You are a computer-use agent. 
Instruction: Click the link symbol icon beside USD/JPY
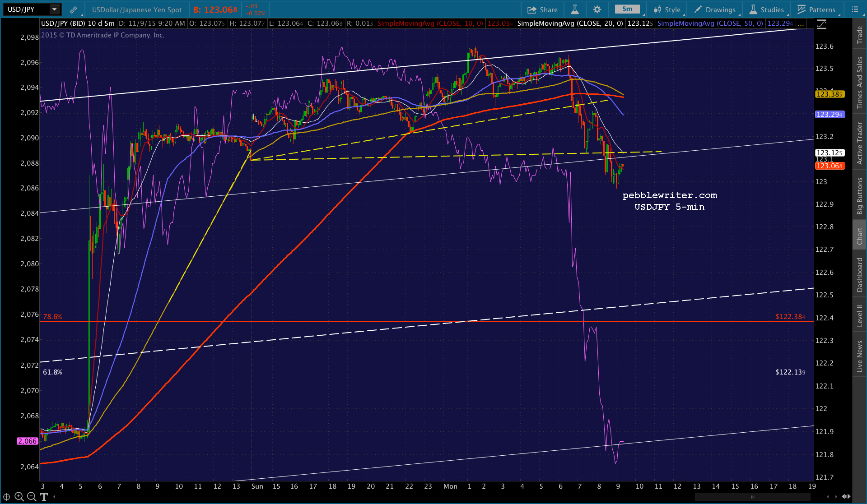click(x=74, y=9)
